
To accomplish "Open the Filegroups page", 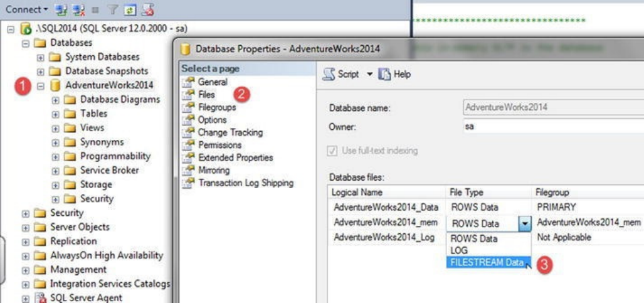I will (217, 107).
